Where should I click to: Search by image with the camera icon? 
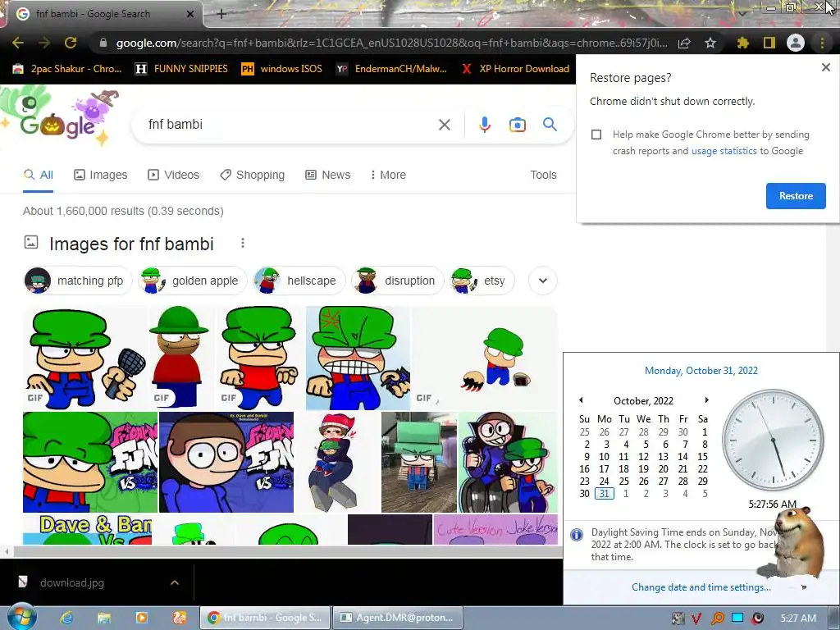tap(517, 125)
